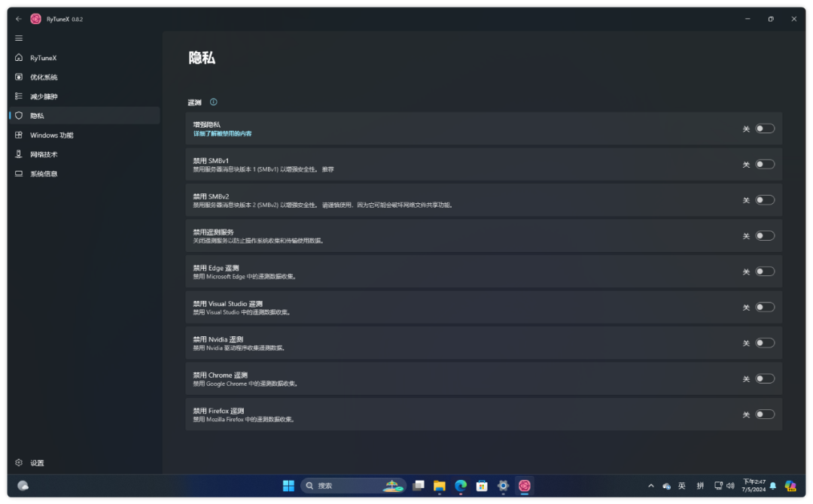Click the 禁用 Edge 遥测 row title
Viewport: 813px width, 504px height.
[x=216, y=268]
